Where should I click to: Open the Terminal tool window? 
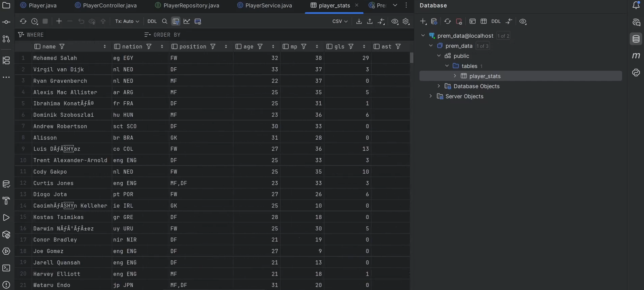pyautogui.click(x=6, y=268)
